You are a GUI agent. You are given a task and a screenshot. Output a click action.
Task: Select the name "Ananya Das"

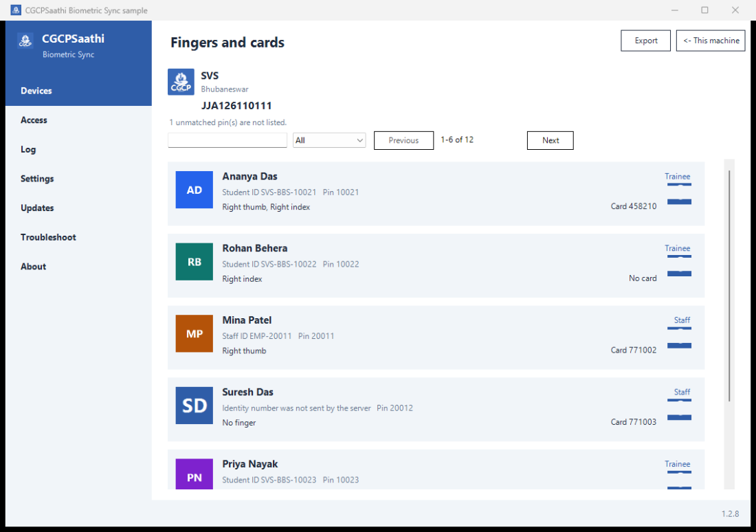point(249,177)
